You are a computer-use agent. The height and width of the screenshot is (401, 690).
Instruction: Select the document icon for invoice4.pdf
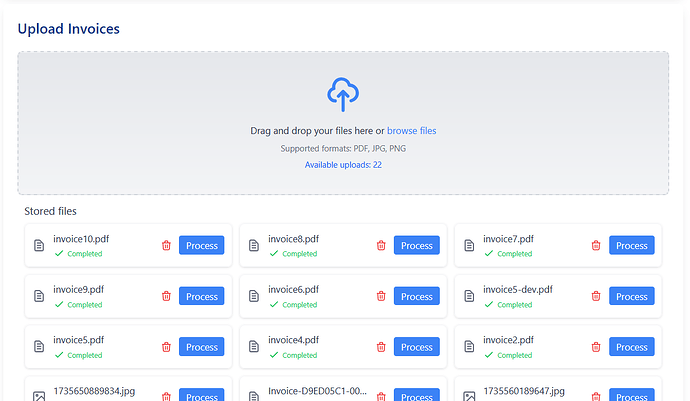254,346
